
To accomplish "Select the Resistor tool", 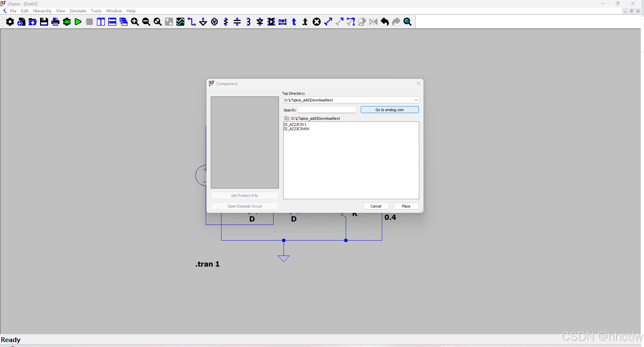I will tap(226, 22).
